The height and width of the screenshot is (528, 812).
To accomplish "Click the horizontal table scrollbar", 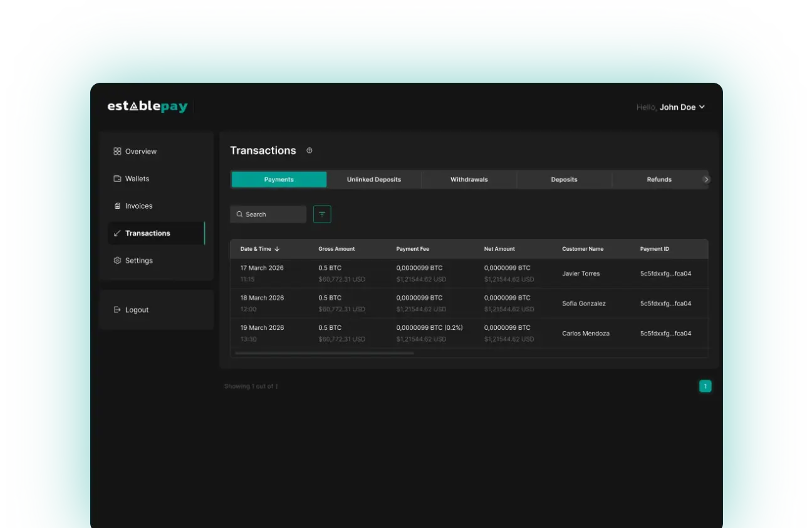I will [x=325, y=354].
